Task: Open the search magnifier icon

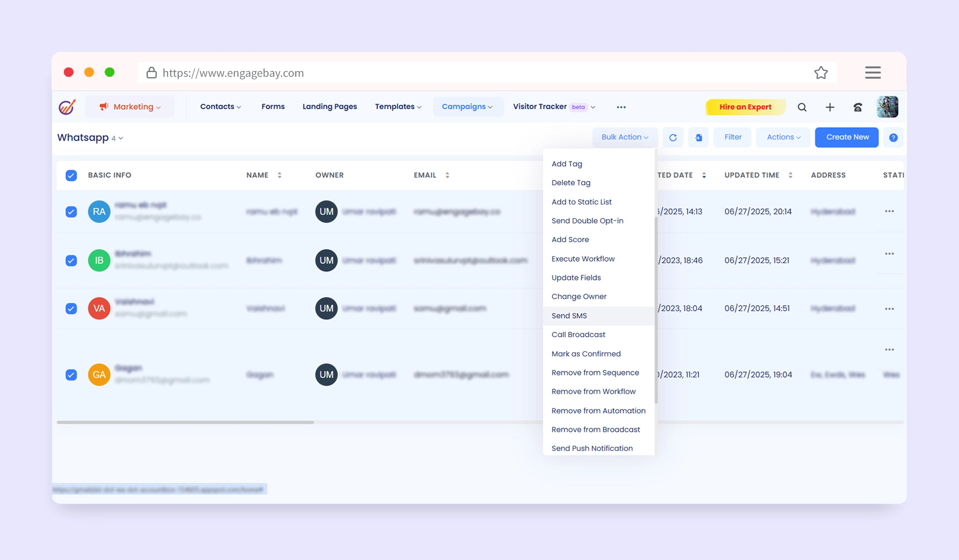Action: coord(802,107)
